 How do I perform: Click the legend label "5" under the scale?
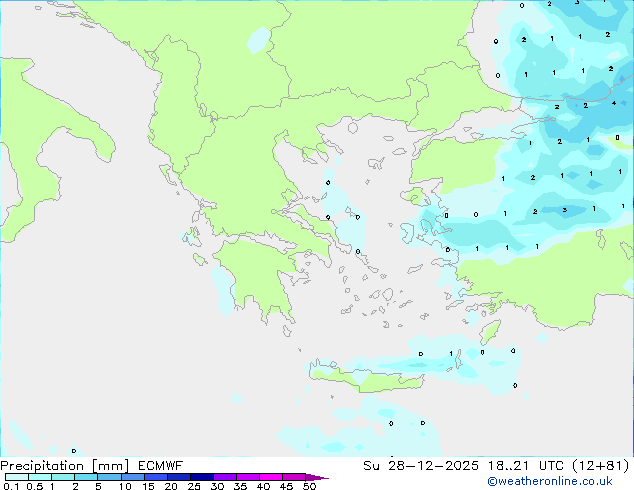point(98,486)
